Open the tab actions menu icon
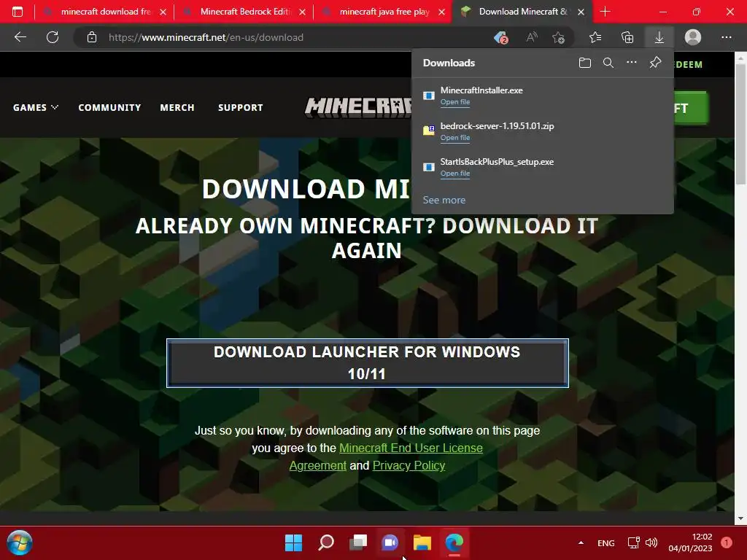Image resolution: width=747 pixels, height=560 pixels. pos(18,12)
